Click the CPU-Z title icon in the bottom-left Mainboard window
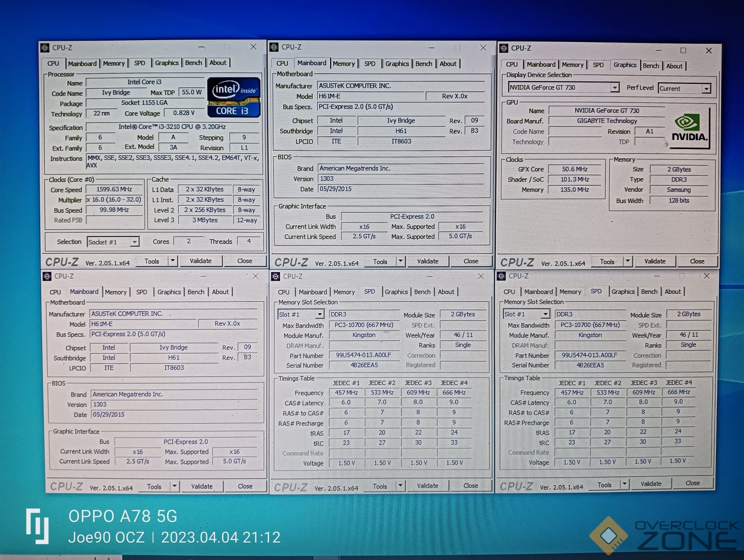 [x=47, y=276]
